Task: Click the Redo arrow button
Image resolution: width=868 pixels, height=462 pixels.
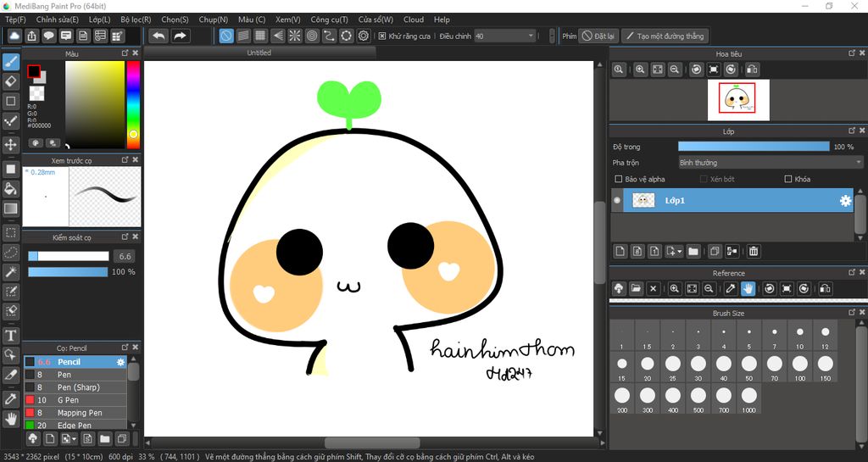Action: tap(180, 36)
